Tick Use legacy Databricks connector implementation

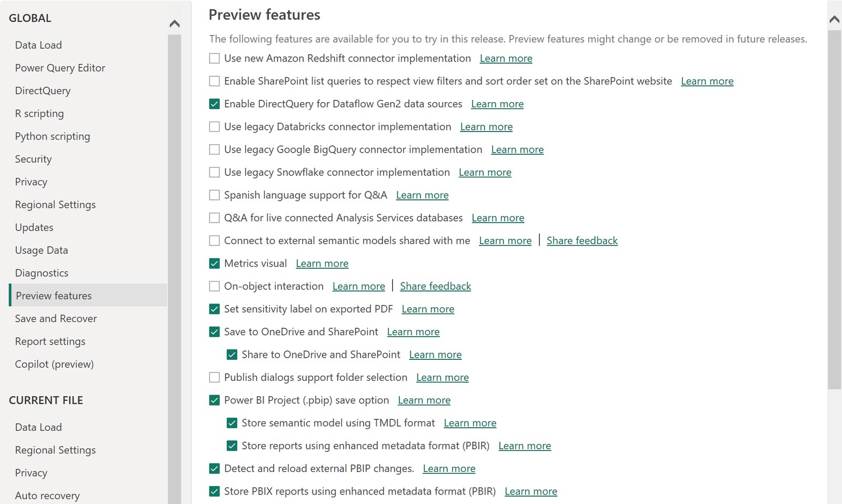[x=214, y=127]
